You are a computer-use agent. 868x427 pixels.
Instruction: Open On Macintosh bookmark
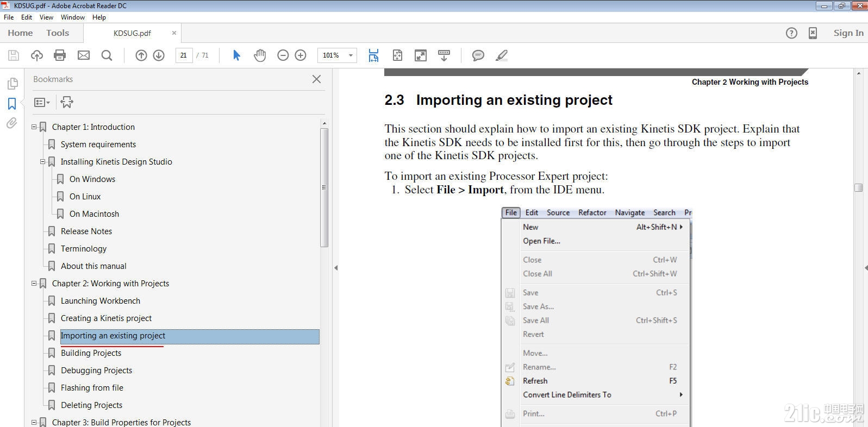pos(94,214)
